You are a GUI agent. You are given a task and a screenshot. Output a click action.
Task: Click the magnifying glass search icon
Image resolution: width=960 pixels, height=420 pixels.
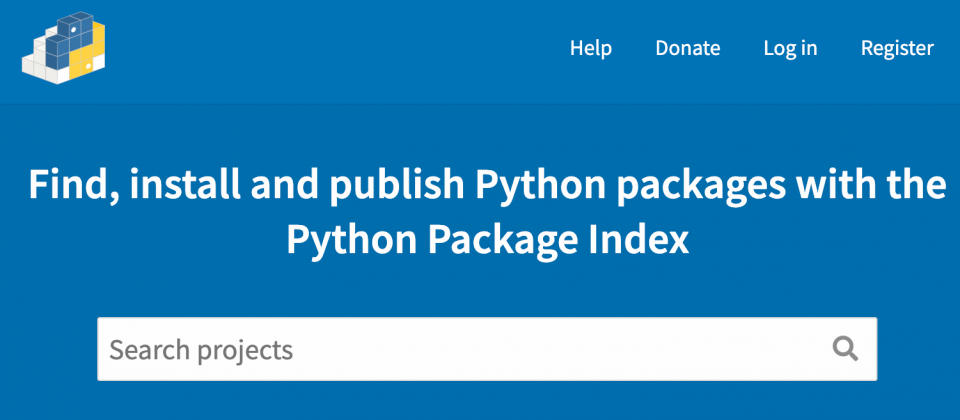click(x=845, y=349)
